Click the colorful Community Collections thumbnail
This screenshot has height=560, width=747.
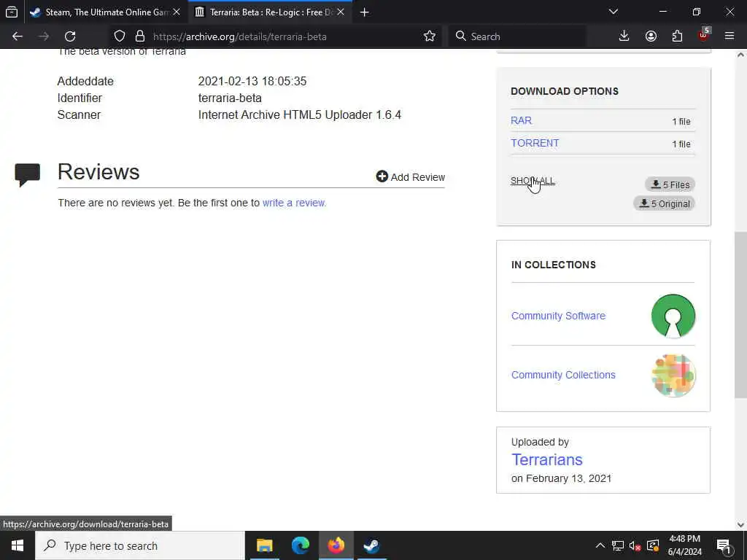coord(673,376)
